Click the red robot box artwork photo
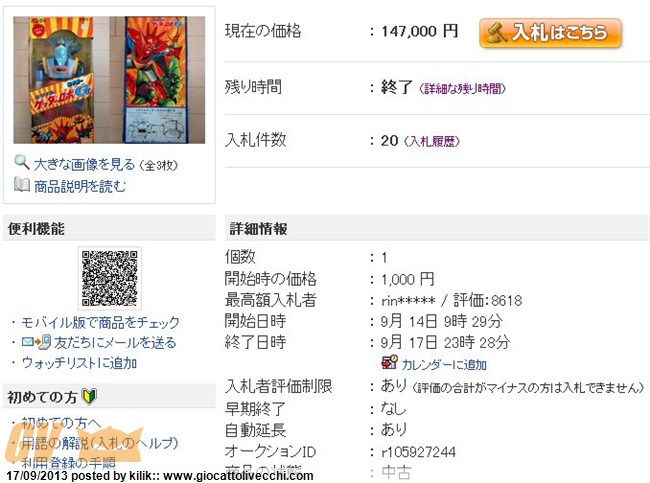The width and height of the screenshot is (650, 483). coord(165,80)
